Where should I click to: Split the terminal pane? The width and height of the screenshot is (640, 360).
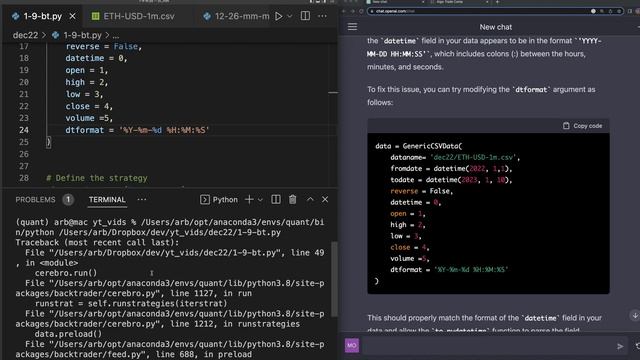[276, 200]
